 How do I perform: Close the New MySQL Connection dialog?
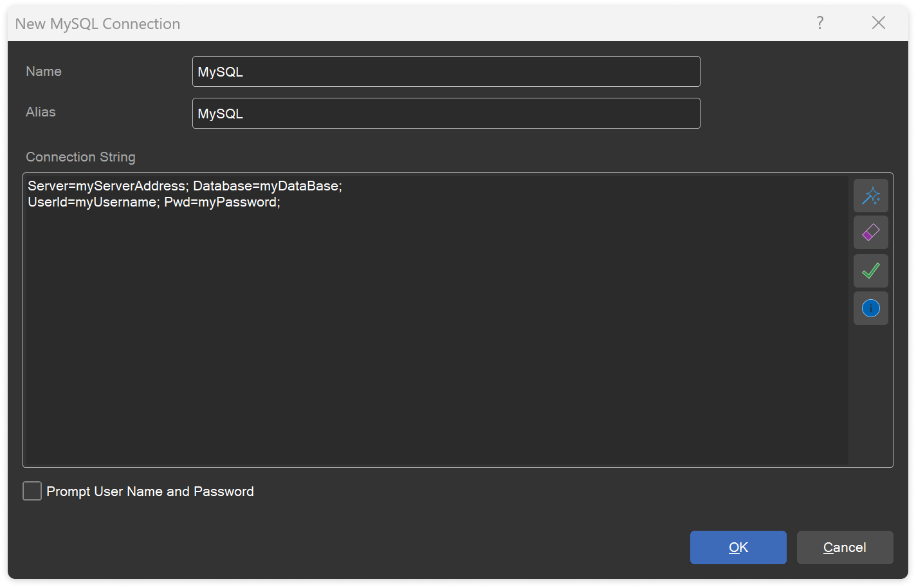point(879,23)
